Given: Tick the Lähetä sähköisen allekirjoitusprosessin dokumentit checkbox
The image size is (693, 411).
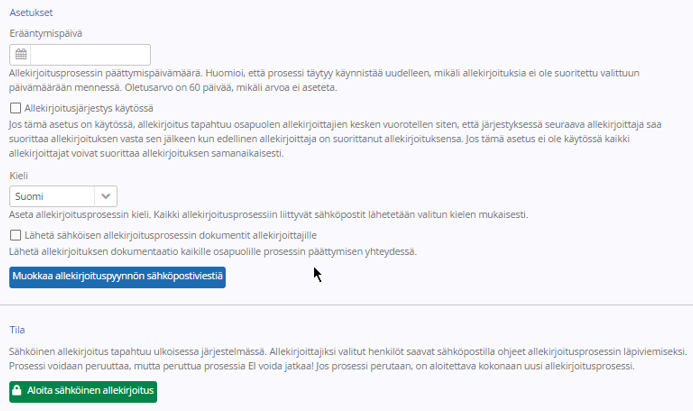Looking at the screenshot, I should tap(15, 235).
